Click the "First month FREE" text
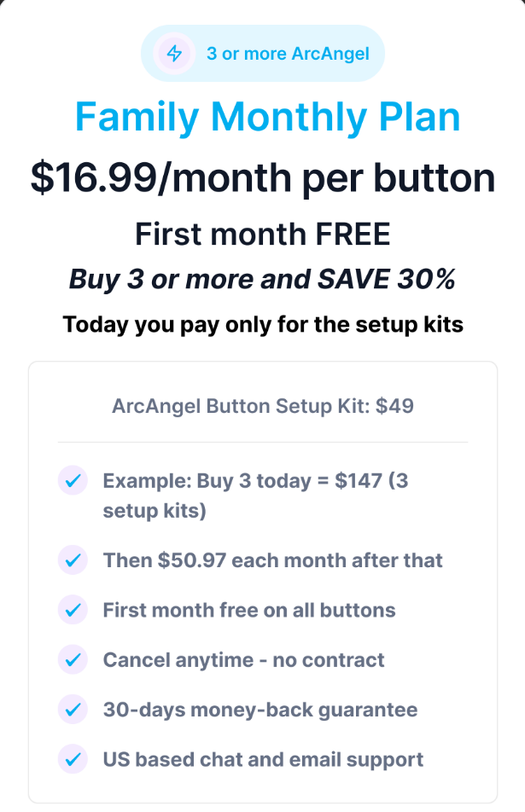 click(x=263, y=233)
